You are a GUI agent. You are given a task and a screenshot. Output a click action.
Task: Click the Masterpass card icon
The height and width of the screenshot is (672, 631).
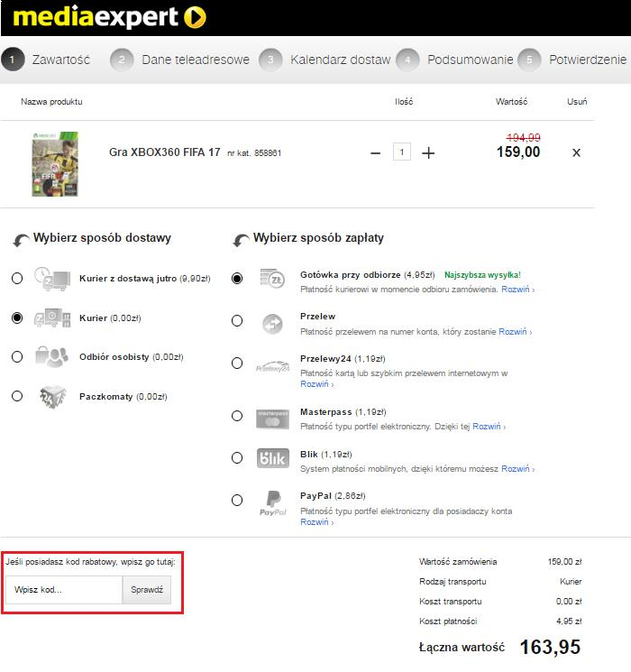point(272,419)
